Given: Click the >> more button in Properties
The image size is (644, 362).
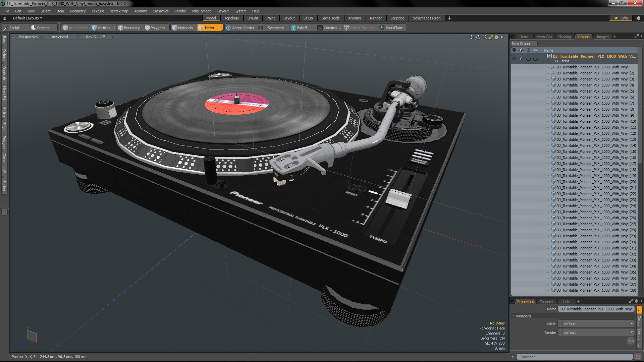Looking at the screenshot, I should [631, 341].
